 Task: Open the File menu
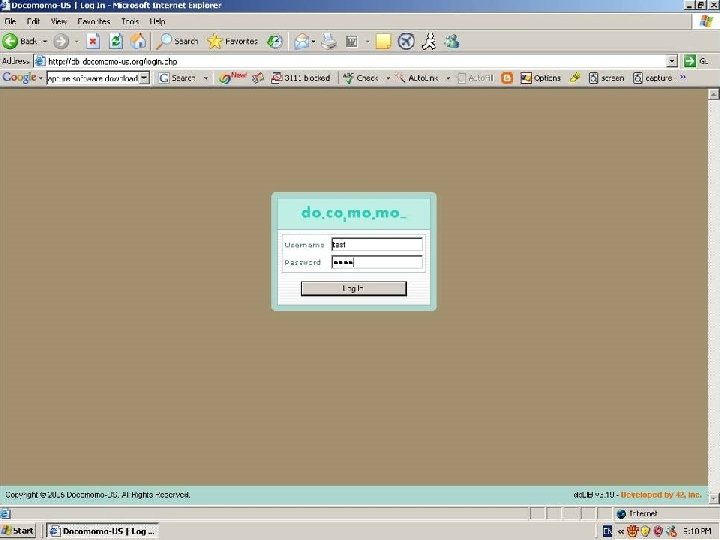pos(10,21)
